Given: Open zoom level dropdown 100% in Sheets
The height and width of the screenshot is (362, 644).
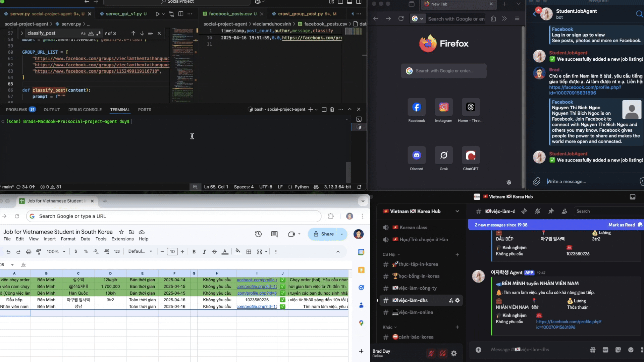Looking at the screenshot, I should (x=56, y=252).
